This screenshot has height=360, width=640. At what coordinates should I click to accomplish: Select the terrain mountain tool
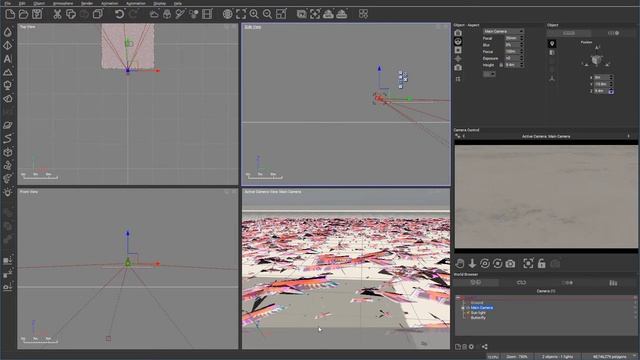(8, 72)
